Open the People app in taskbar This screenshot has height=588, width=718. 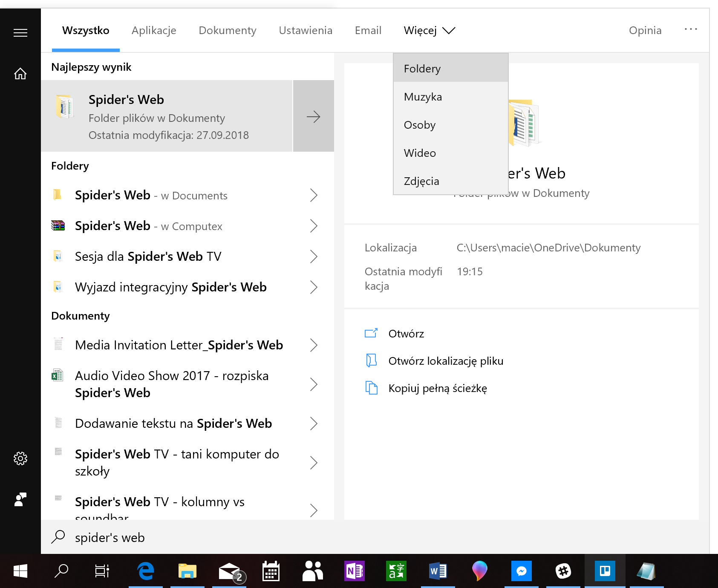coord(313,571)
